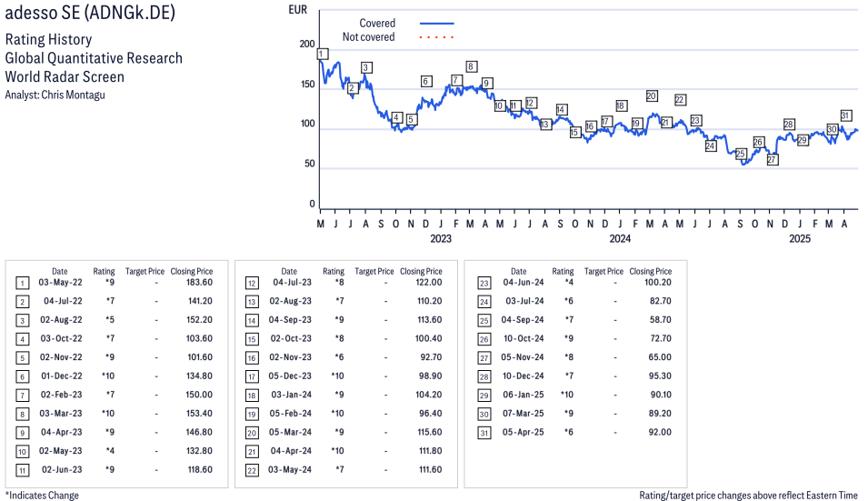Click closing price '92.00'
868x501 pixels.
[x=661, y=433]
